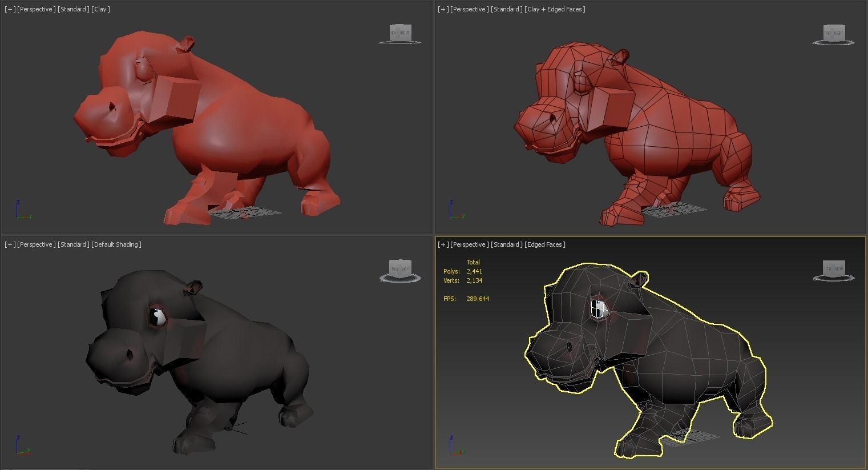
Task: Click the ViewCube in the Edged Faces viewport
Action: (x=834, y=270)
